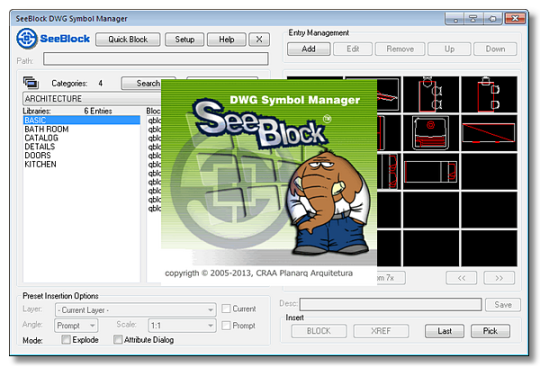This screenshot has height=367, width=540.
Task: Click the Search button
Action: point(141,83)
